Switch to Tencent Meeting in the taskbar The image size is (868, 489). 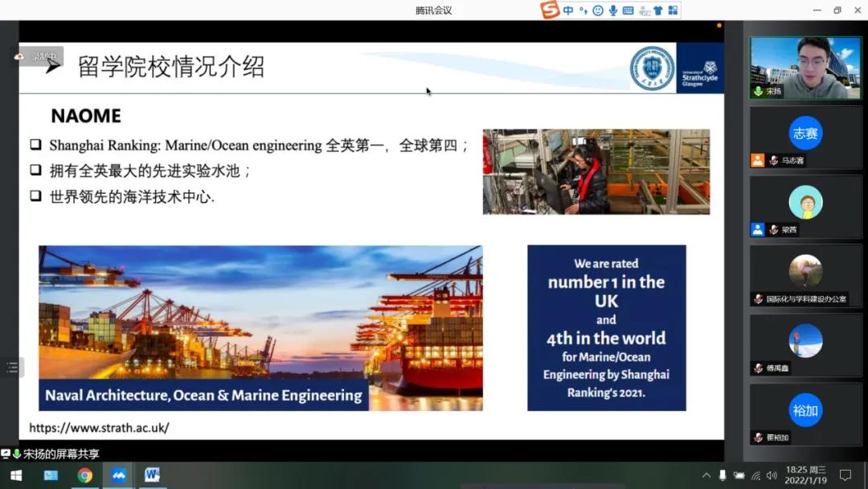click(118, 475)
